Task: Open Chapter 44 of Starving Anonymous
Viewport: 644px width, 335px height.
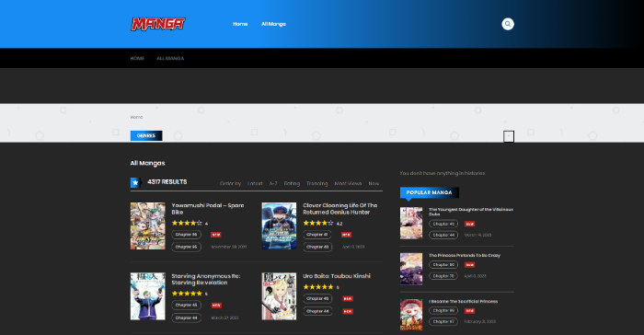Action: pyautogui.click(x=187, y=318)
